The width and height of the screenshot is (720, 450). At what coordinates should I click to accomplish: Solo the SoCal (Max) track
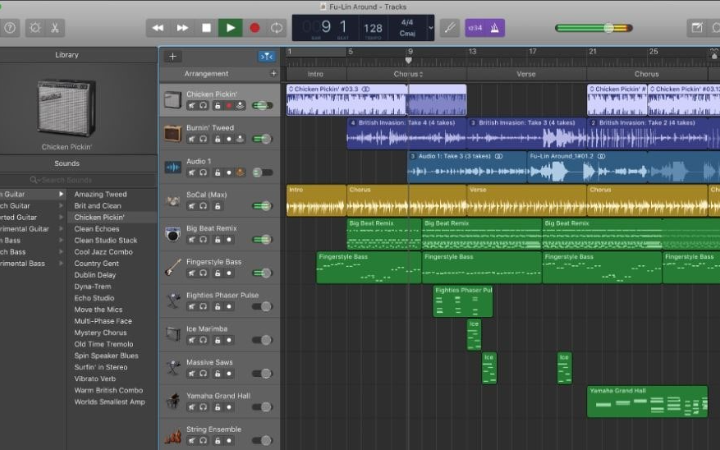(203, 206)
